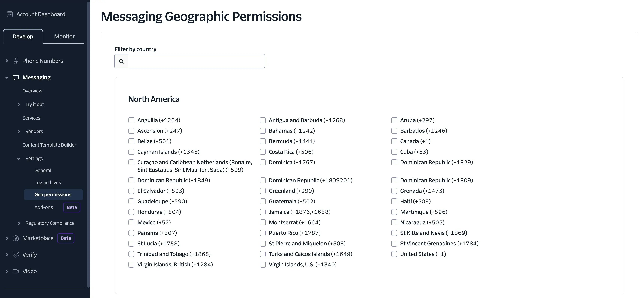This screenshot has height=298, width=644.
Task: Click the "Bermuda (+1441)" label text
Action: [292, 141]
